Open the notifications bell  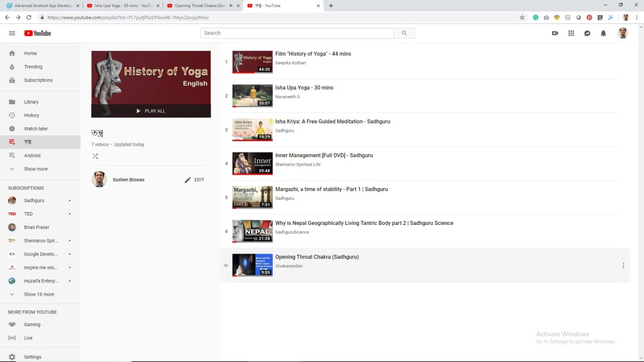603,33
